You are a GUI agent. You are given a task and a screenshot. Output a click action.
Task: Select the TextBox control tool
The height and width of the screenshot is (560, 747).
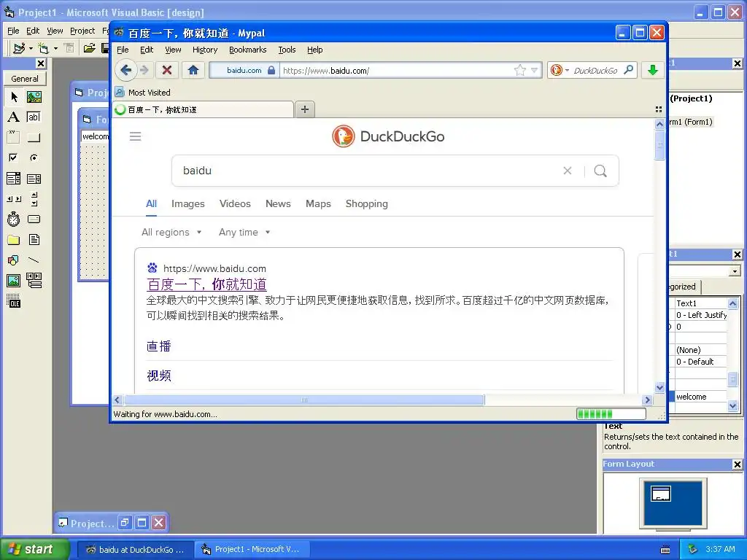[x=34, y=117]
